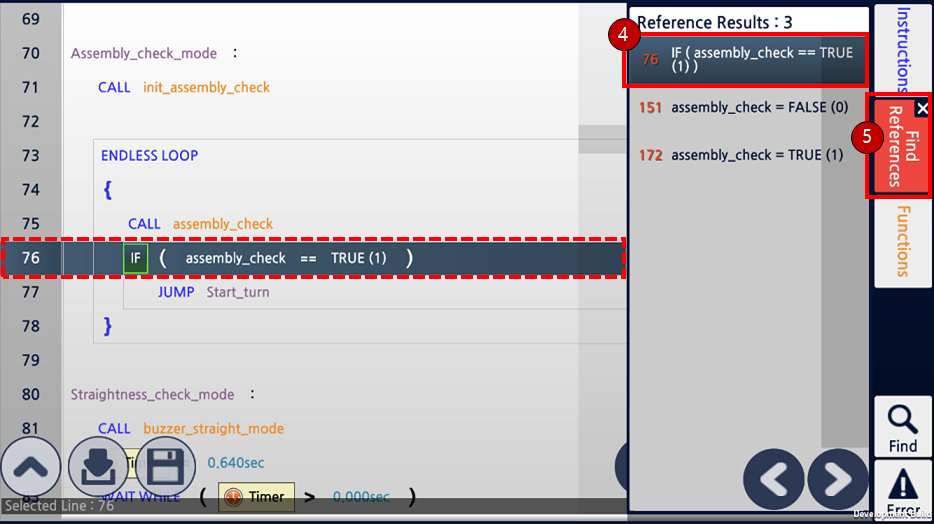
Task: Open the Error warning triangle panel
Action: point(902,492)
